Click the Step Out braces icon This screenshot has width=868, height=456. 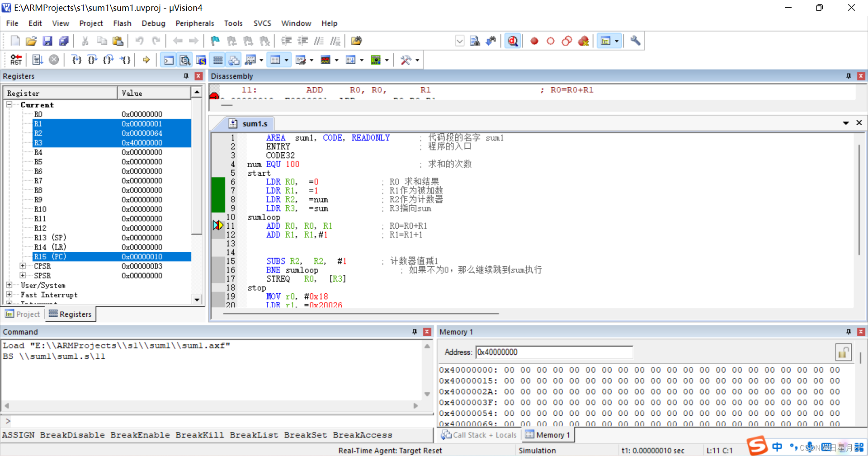coord(108,60)
